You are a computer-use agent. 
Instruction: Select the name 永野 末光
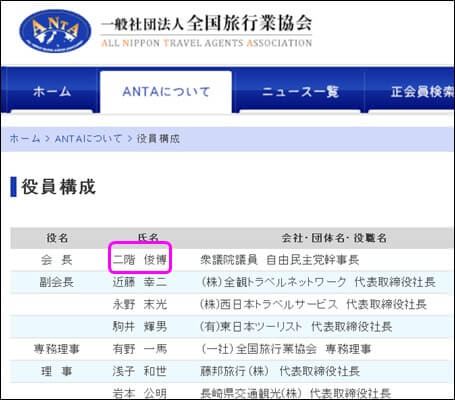(x=140, y=304)
